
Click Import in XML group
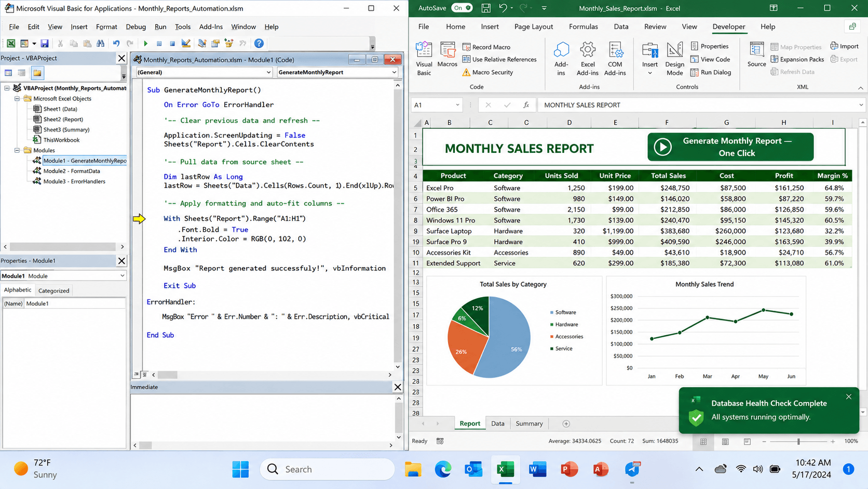pyautogui.click(x=844, y=46)
